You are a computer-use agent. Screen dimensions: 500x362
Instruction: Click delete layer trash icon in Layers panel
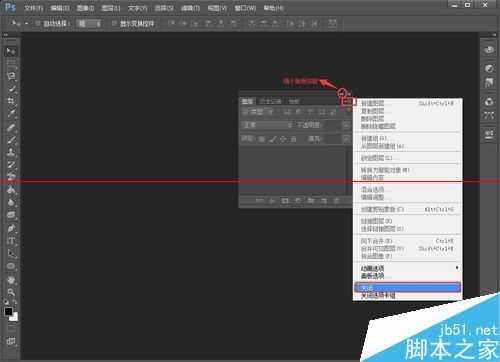[337, 201]
